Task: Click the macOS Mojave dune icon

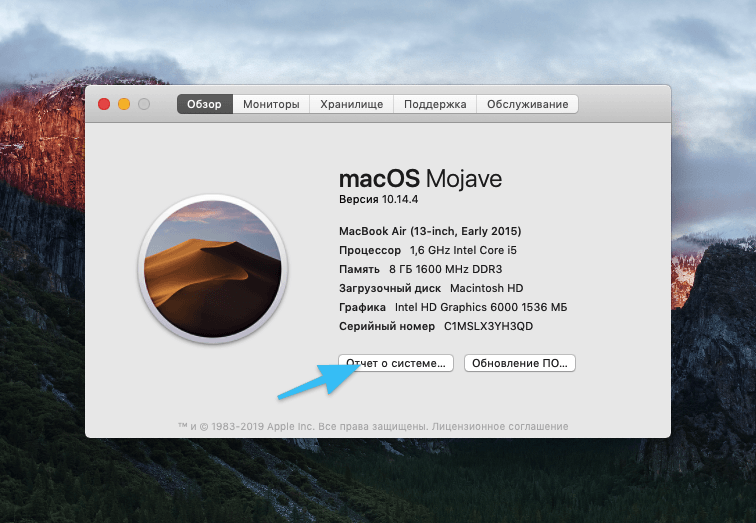Action: [x=213, y=269]
